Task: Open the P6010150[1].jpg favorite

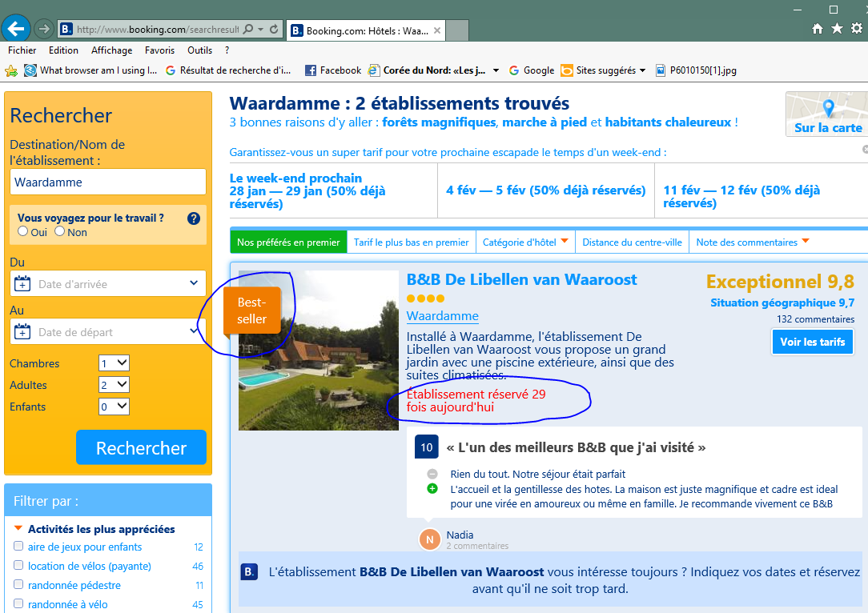Action: (x=696, y=70)
